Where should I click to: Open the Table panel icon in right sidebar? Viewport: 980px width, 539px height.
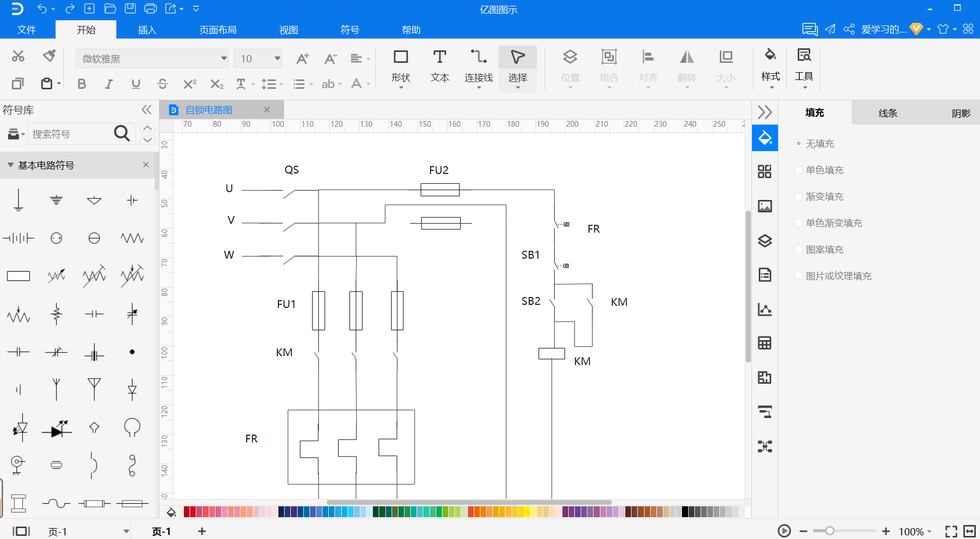[x=765, y=343]
